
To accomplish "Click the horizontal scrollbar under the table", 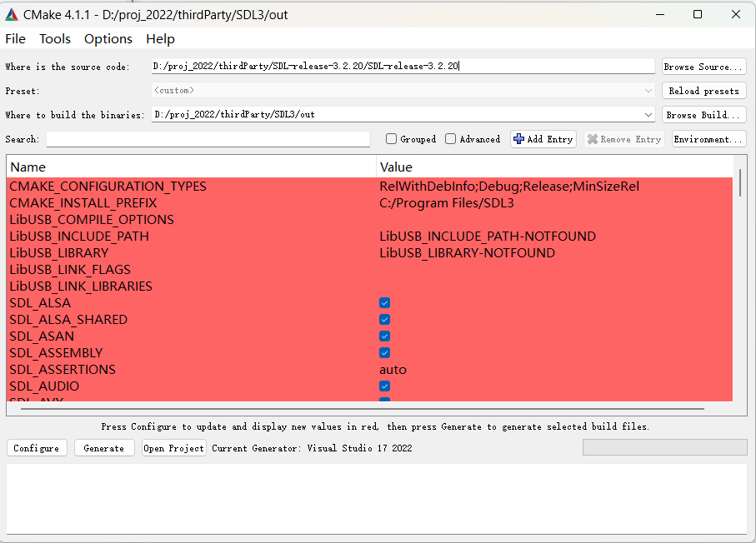I will click(x=362, y=409).
